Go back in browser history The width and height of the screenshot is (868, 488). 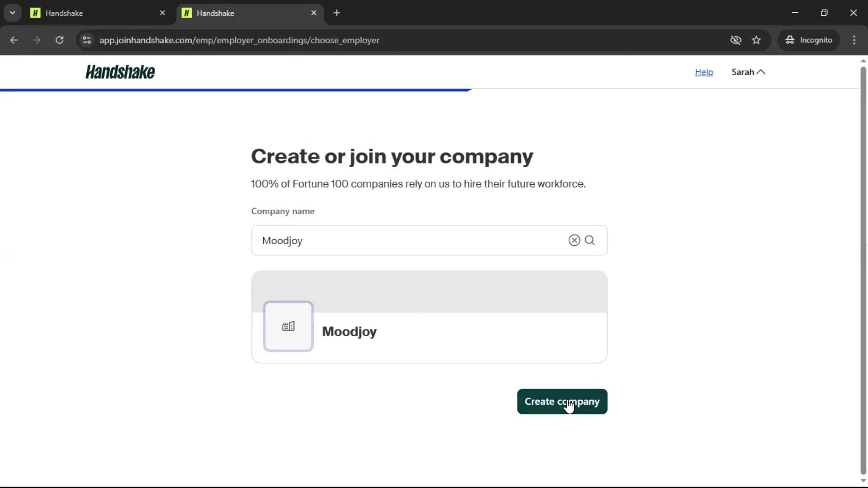pyautogui.click(x=14, y=40)
